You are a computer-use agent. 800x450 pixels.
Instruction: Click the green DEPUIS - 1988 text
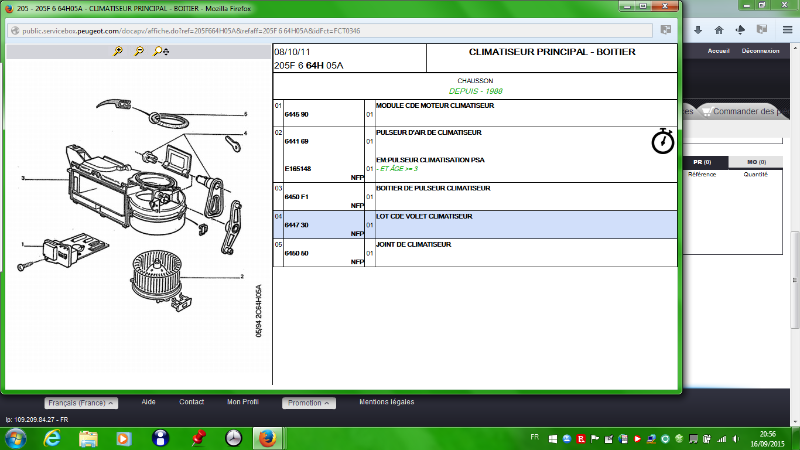click(x=476, y=91)
